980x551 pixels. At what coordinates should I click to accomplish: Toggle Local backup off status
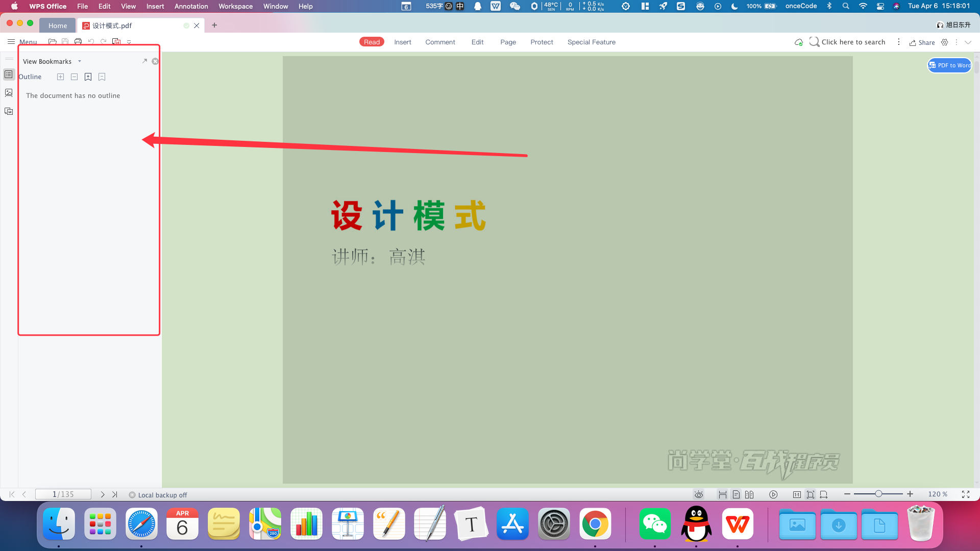(x=158, y=495)
